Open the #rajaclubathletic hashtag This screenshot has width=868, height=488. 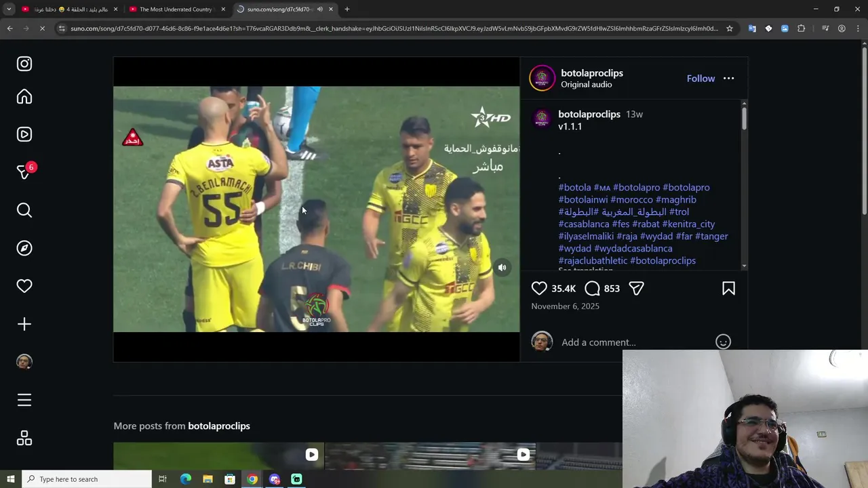pyautogui.click(x=593, y=261)
